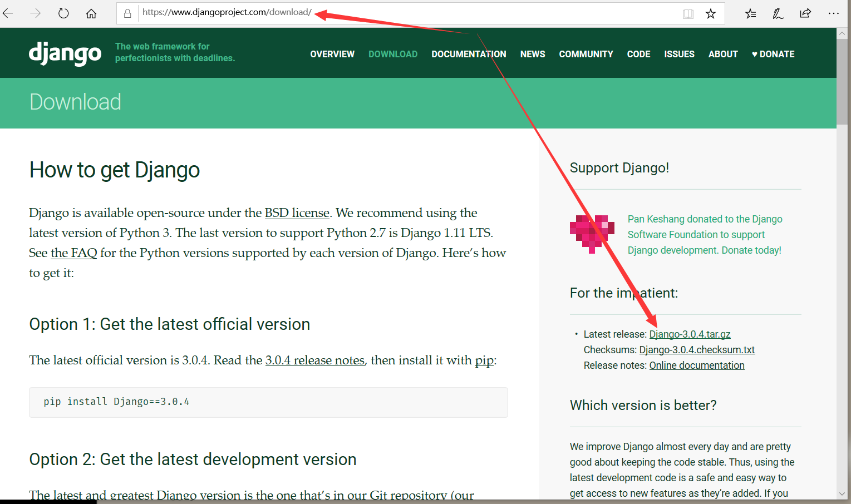Click the django logo
Viewport: 851px width, 504px height.
click(x=65, y=54)
